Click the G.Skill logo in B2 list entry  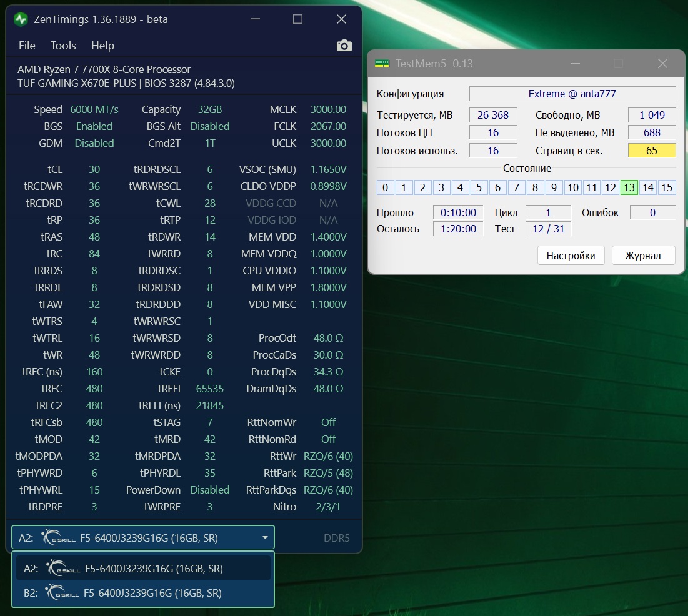[x=62, y=592]
